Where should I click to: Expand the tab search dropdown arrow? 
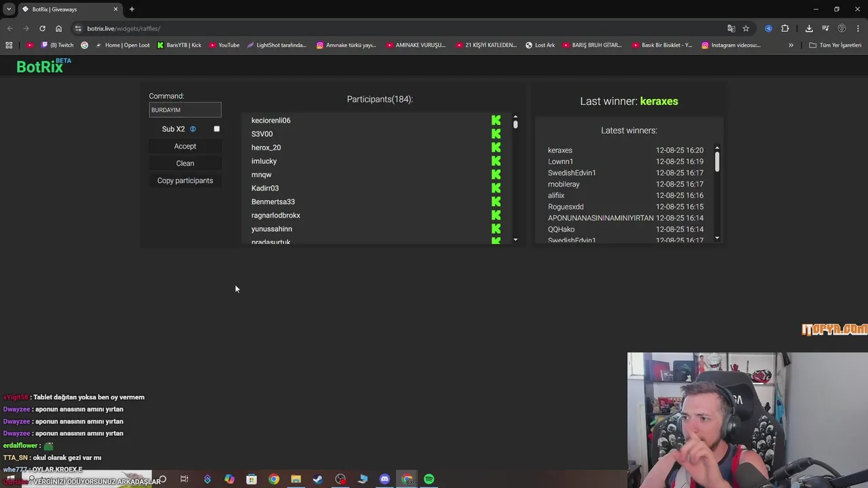[9, 9]
